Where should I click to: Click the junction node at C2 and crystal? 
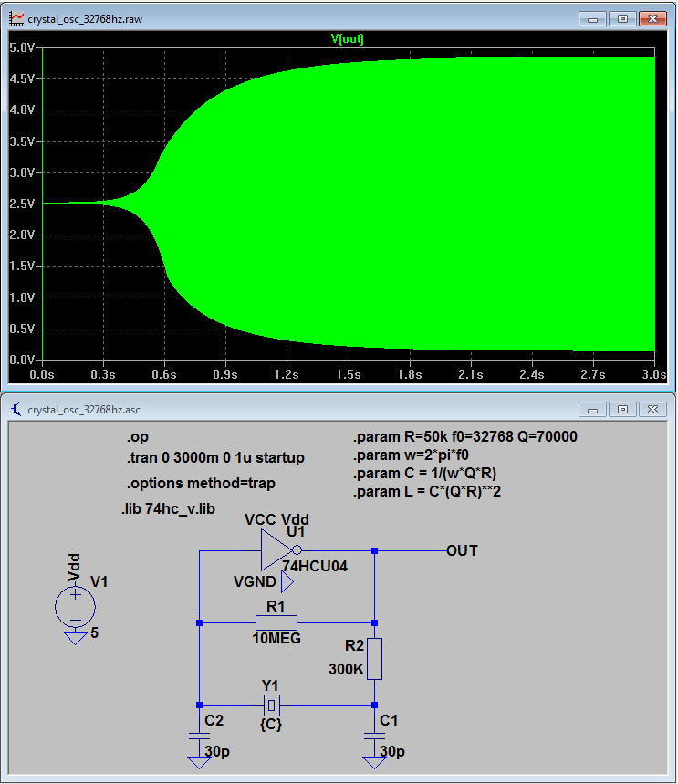[199, 705]
